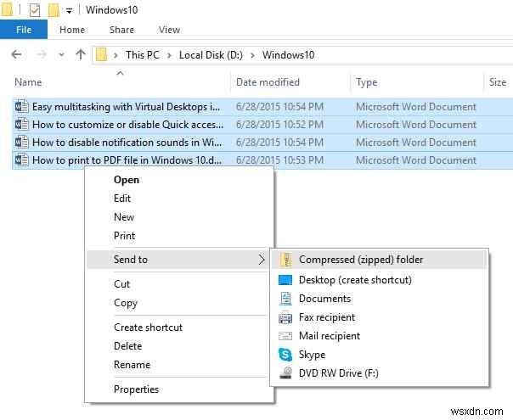The image size is (513, 420).
Task: Click the Properties quick access toolbar icon
Action: 35,10
